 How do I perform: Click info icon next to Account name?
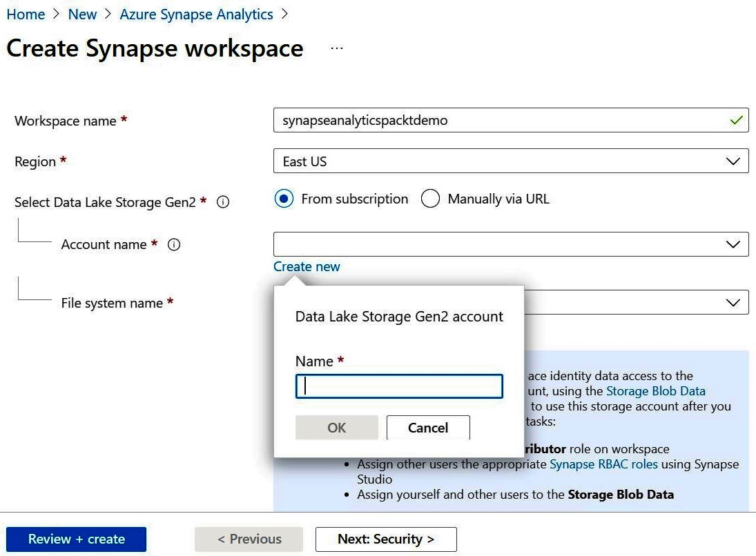pyautogui.click(x=174, y=245)
